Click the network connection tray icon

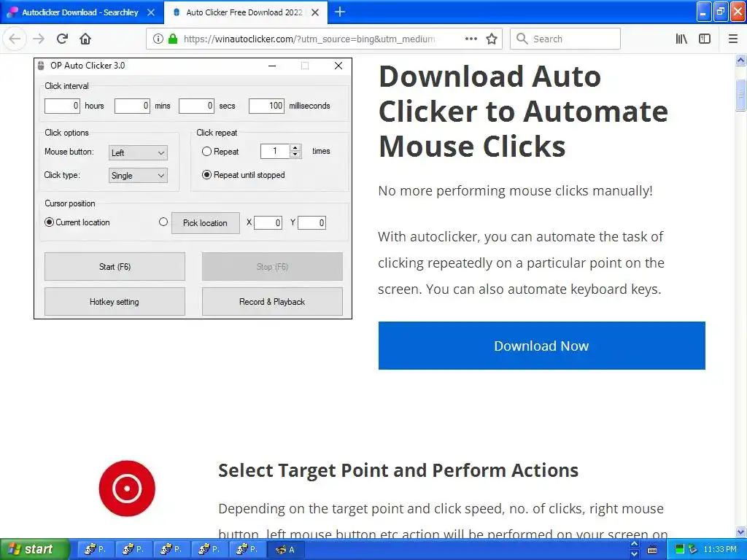pos(693,550)
